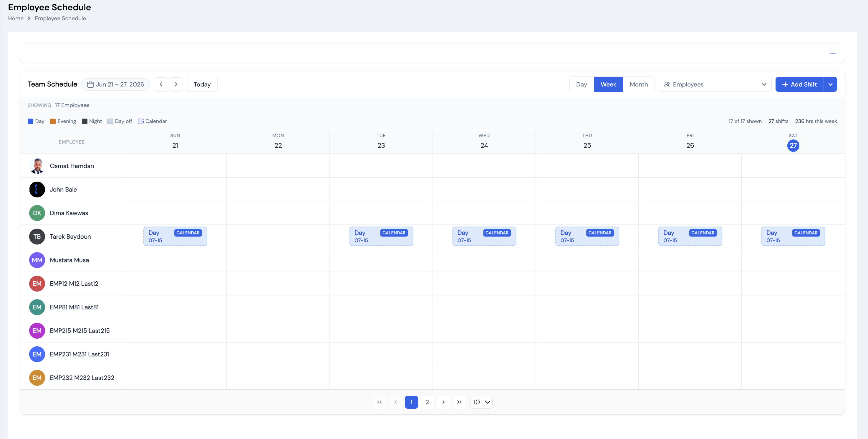
Task: Go to next week arrow
Action: (176, 84)
